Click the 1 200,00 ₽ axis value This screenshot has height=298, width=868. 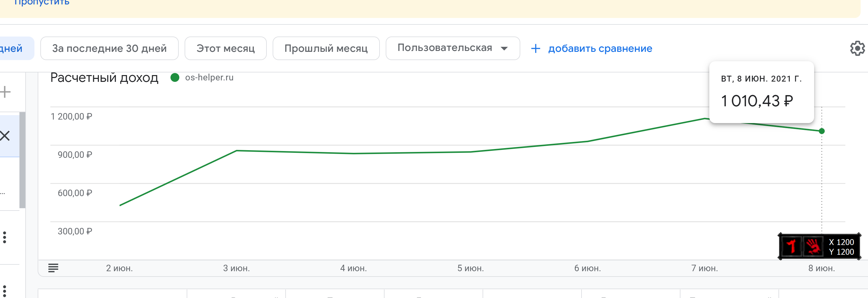(72, 117)
